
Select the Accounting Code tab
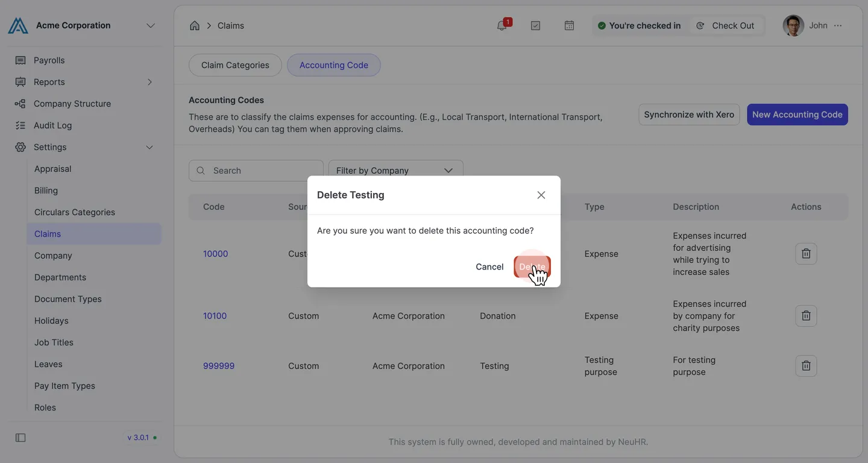point(333,65)
